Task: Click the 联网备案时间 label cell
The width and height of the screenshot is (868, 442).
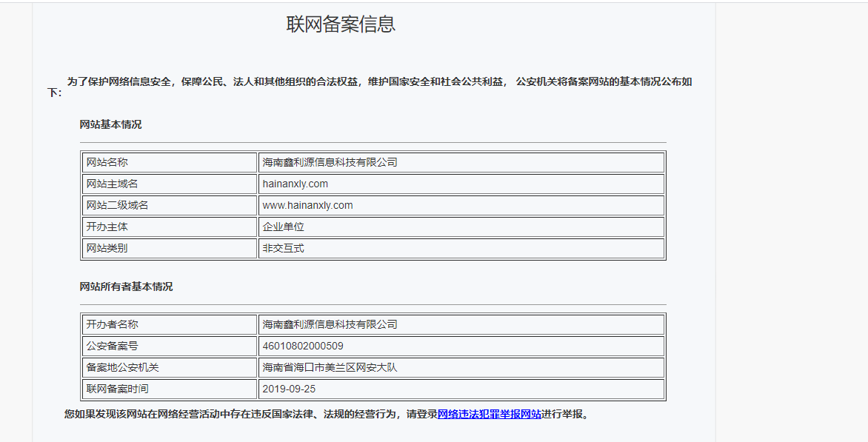Action: coord(117,389)
